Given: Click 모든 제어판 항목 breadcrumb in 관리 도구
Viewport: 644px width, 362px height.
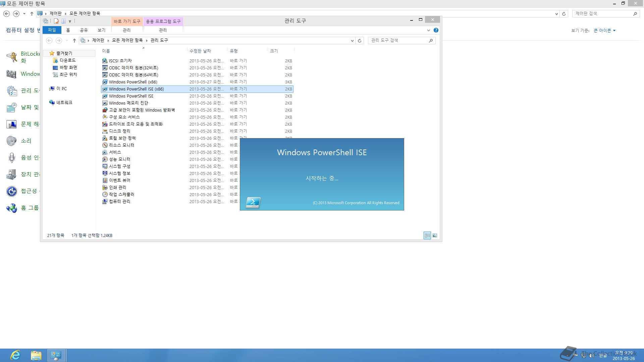Looking at the screenshot, I should [127, 41].
